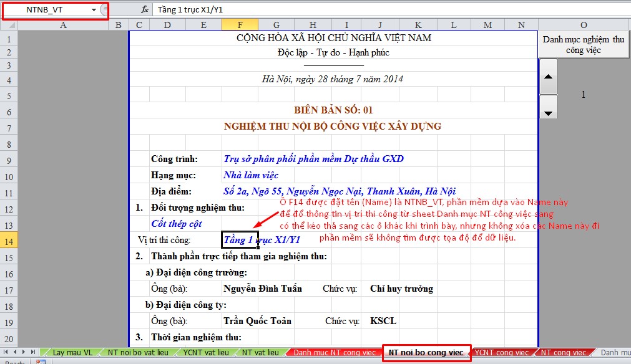The width and height of the screenshot is (631, 364).
Task: Click the Danh mục nghiệm thu công việc button
Action: coord(583,45)
